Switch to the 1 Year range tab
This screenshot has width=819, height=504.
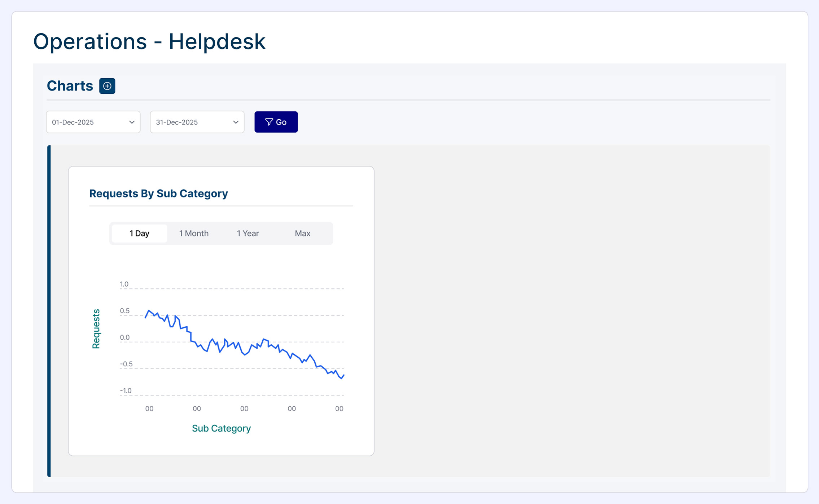(x=248, y=233)
